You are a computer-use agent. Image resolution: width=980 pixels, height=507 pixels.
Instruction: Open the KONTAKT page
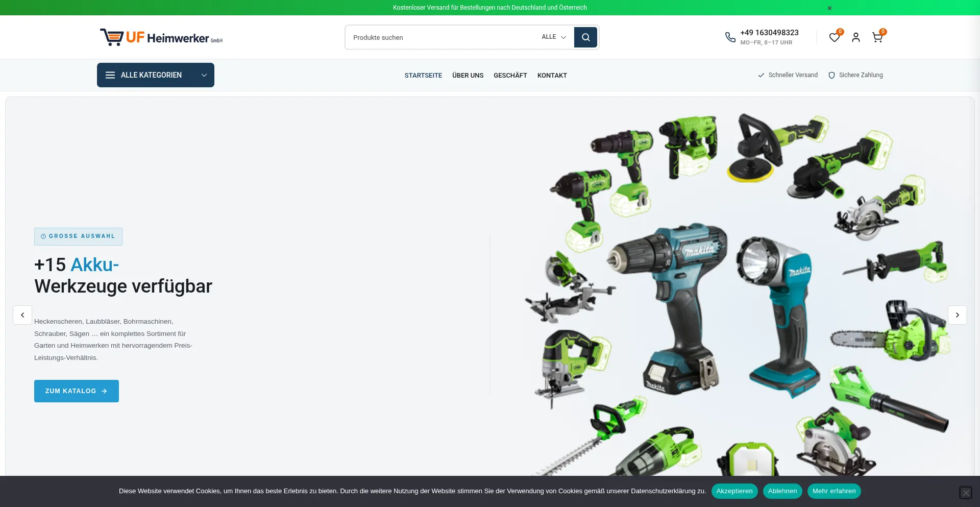pyautogui.click(x=552, y=76)
